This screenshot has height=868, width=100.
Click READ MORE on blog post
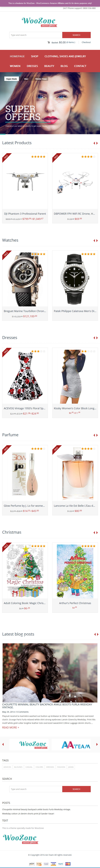(10, 728)
